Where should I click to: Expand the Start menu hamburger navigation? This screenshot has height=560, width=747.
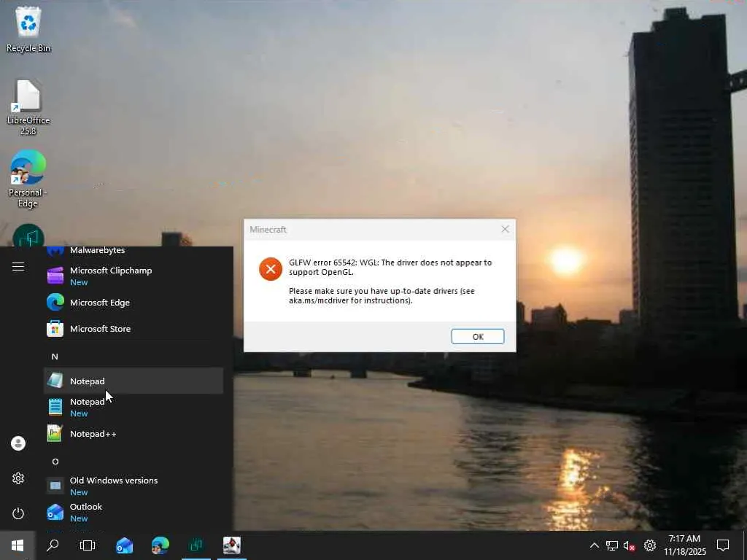18,267
